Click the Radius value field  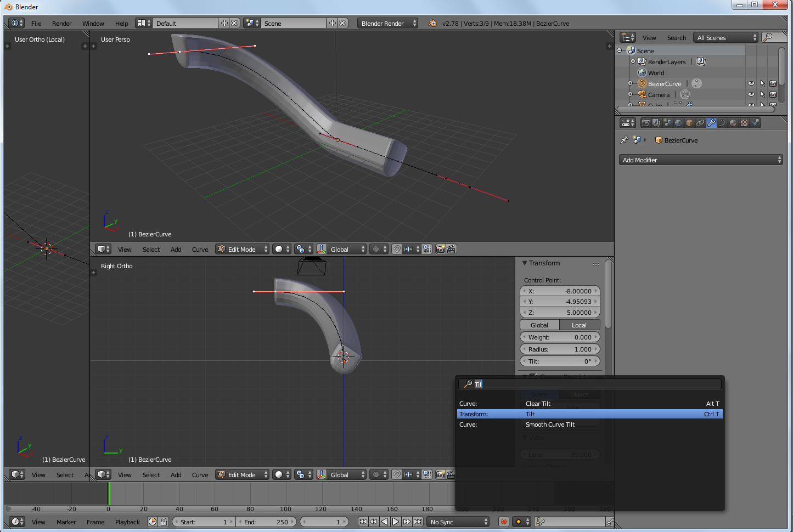pyautogui.click(x=560, y=349)
